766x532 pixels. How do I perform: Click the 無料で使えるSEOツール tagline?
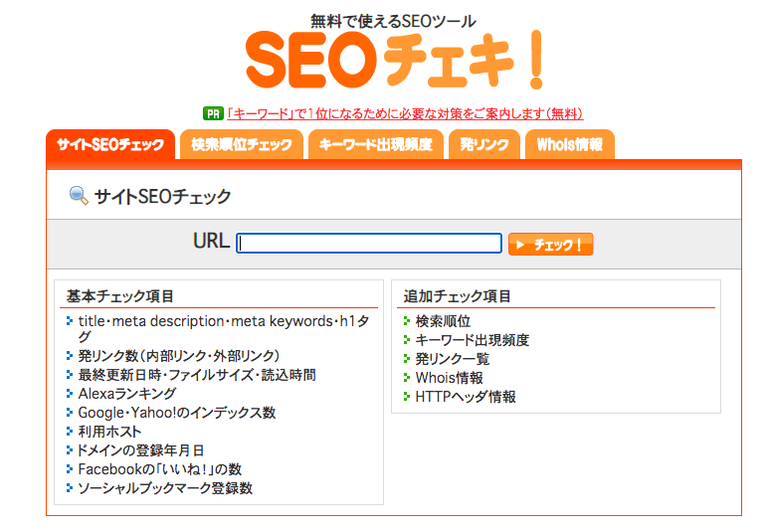393,21
